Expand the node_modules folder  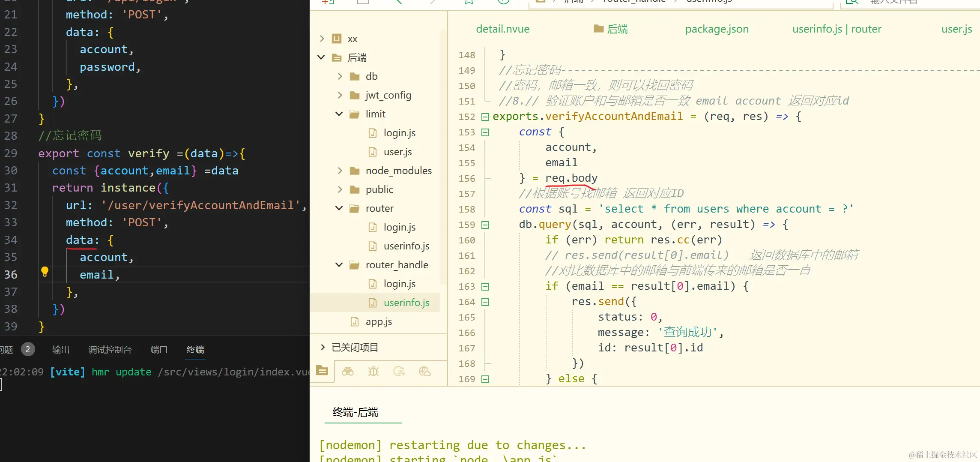[x=340, y=170]
